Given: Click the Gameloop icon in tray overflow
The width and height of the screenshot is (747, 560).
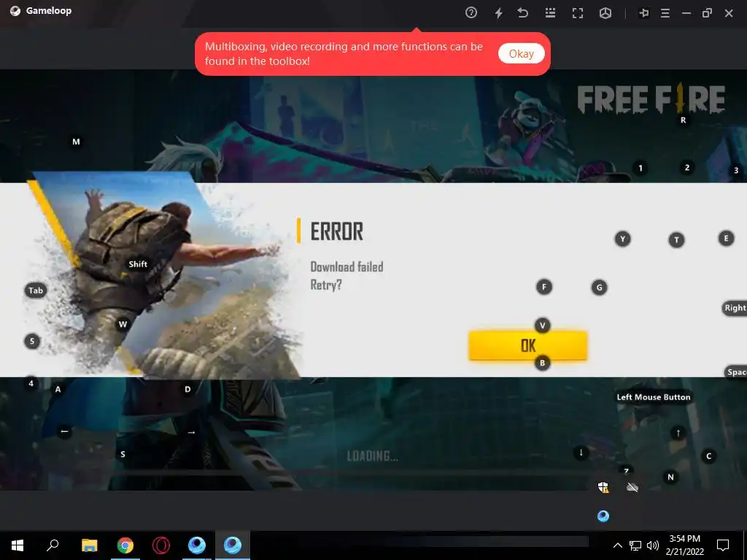Looking at the screenshot, I should [603, 516].
